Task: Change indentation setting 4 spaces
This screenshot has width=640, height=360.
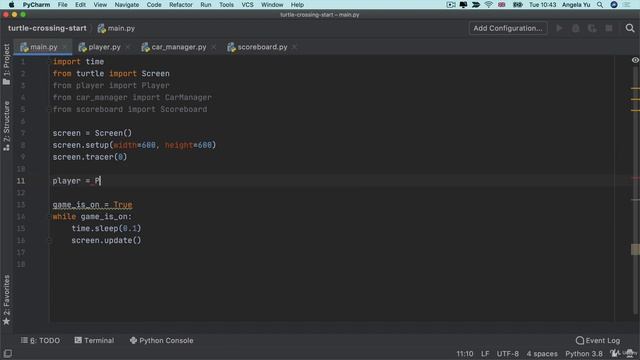Action: tap(542, 354)
